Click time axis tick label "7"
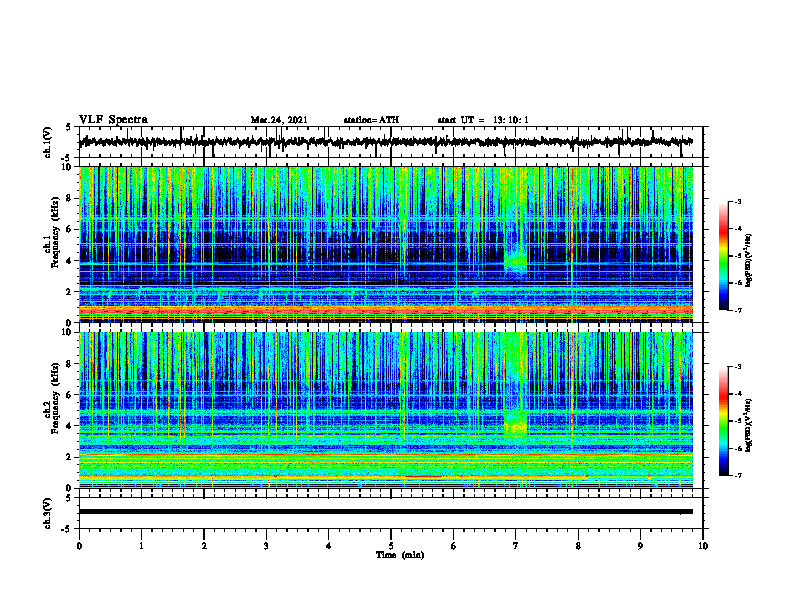 [x=516, y=546]
